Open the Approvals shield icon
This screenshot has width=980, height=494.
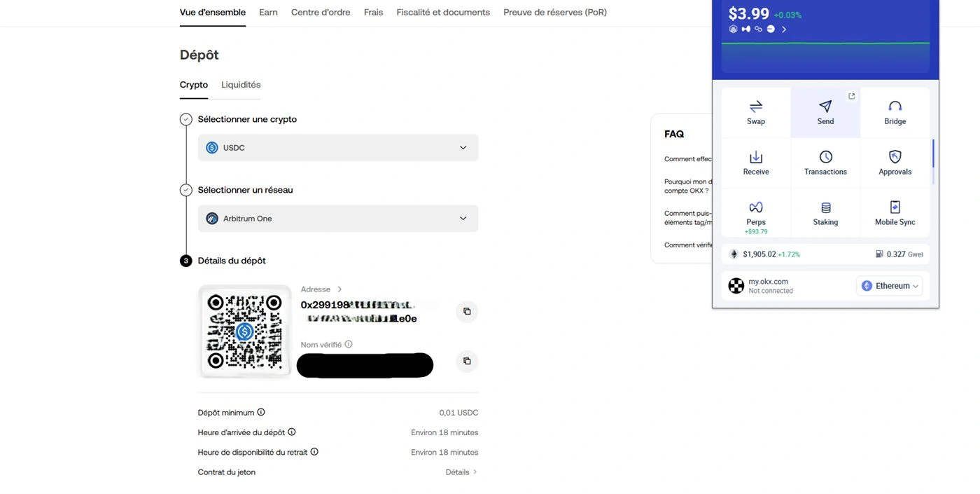895,156
